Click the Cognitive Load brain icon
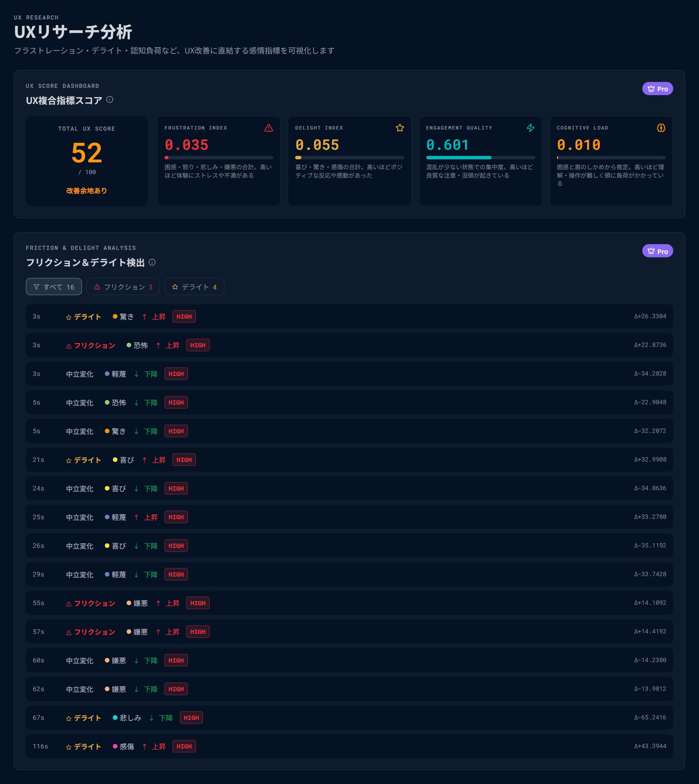Screen dimensions: 699x784 (661, 128)
